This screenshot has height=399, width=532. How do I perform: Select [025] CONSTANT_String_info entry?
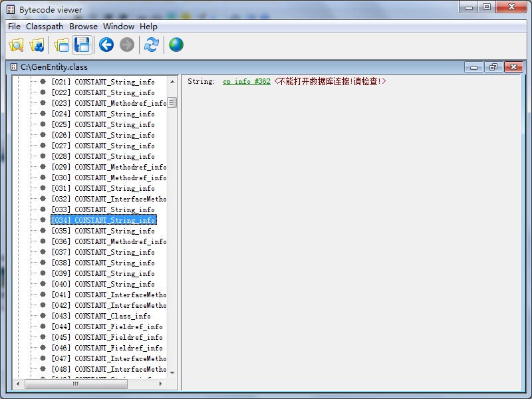(x=103, y=124)
